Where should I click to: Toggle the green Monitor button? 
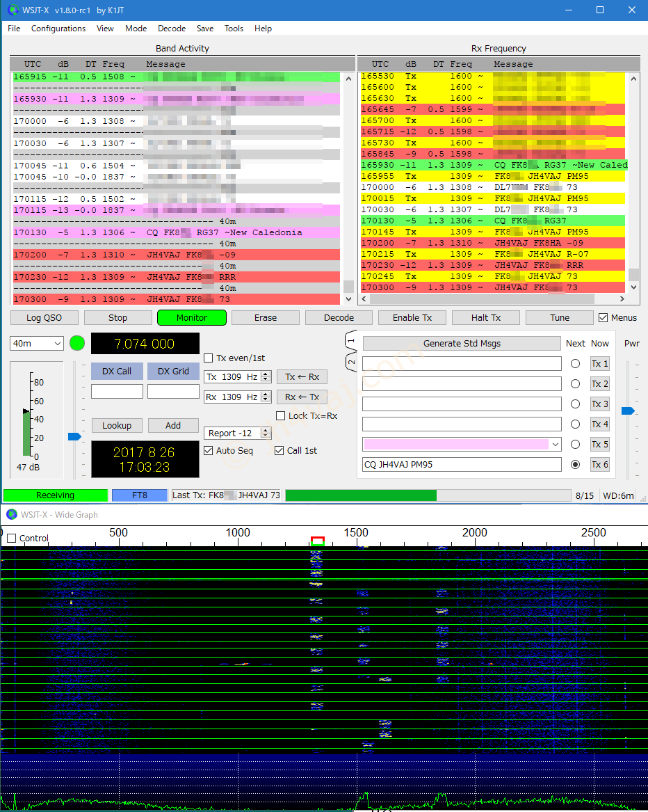pyautogui.click(x=192, y=317)
